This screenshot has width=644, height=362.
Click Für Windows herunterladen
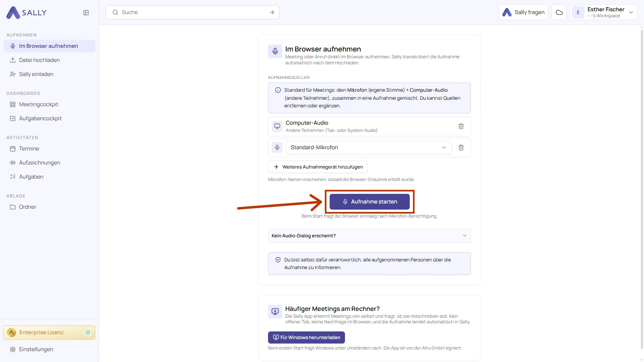click(x=306, y=337)
